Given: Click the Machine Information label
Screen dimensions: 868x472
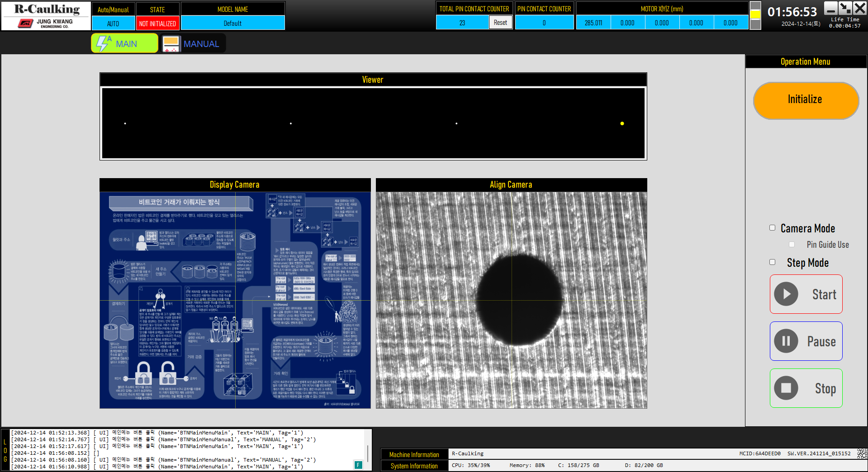Looking at the screenshot, I should [x=414, y=454].
